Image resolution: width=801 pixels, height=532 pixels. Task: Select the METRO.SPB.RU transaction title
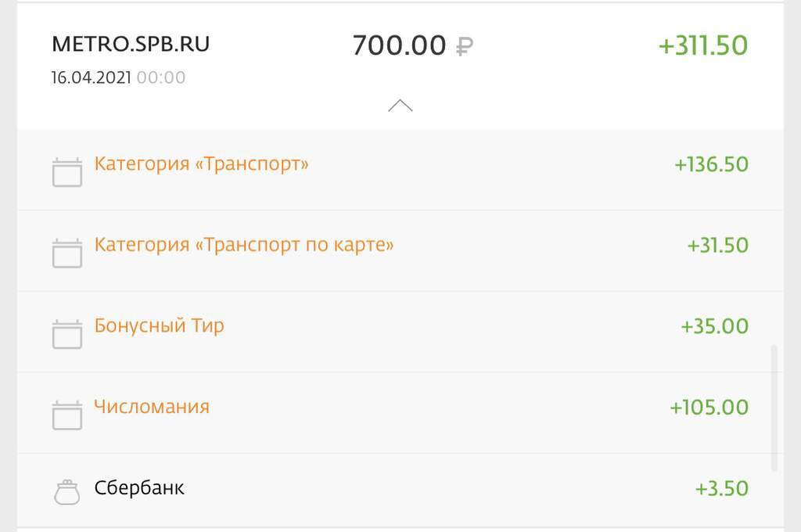(x=130, y=44)
